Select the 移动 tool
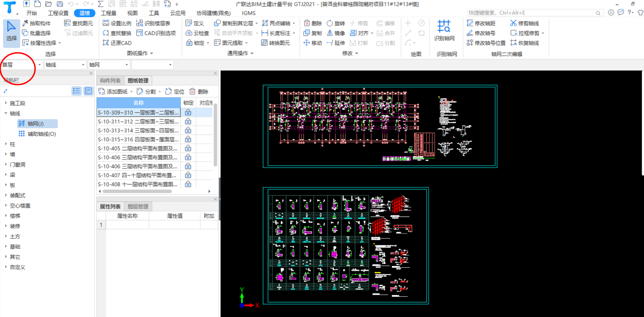This screenshot has height=317, width=644. click(313, 43)
